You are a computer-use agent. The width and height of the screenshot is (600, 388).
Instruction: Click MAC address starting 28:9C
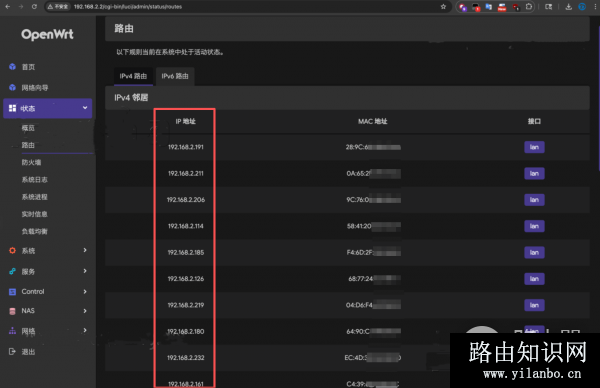pyautogui.click(x=373, y=147)
